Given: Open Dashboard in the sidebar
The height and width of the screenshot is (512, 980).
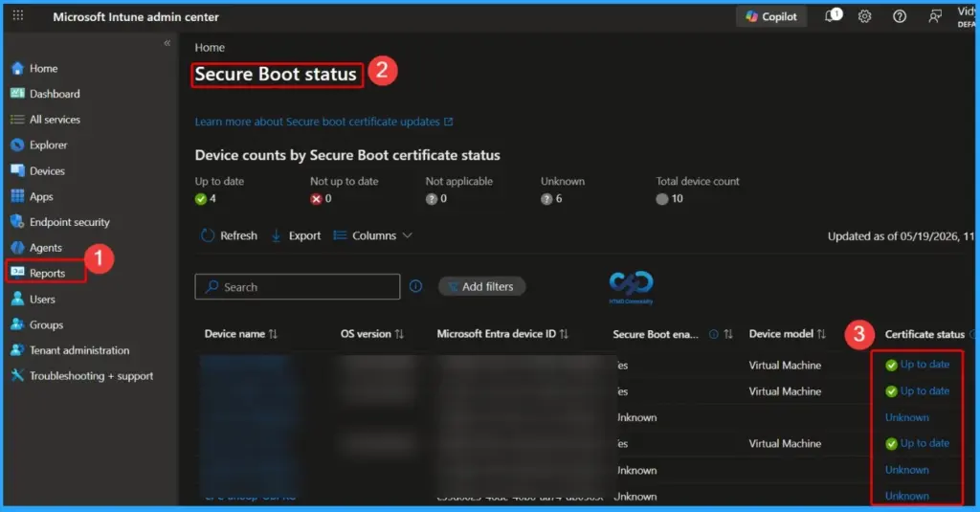Looking at the screenshot, I should tap(55, 94).
